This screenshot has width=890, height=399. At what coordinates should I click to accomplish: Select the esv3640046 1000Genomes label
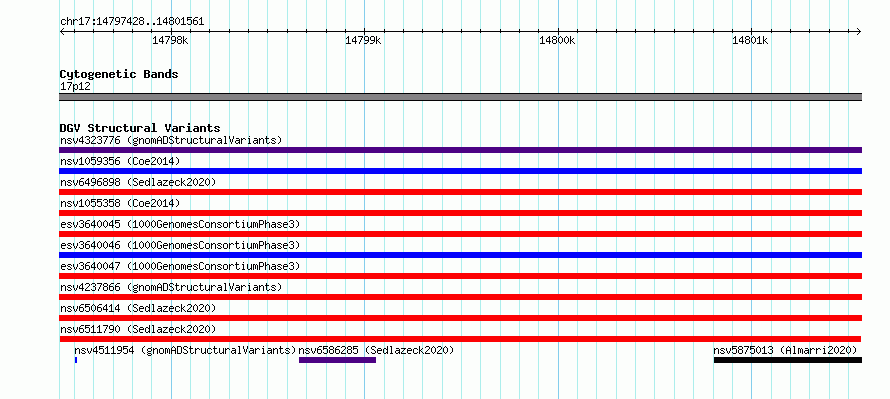(x=180, y=245)
